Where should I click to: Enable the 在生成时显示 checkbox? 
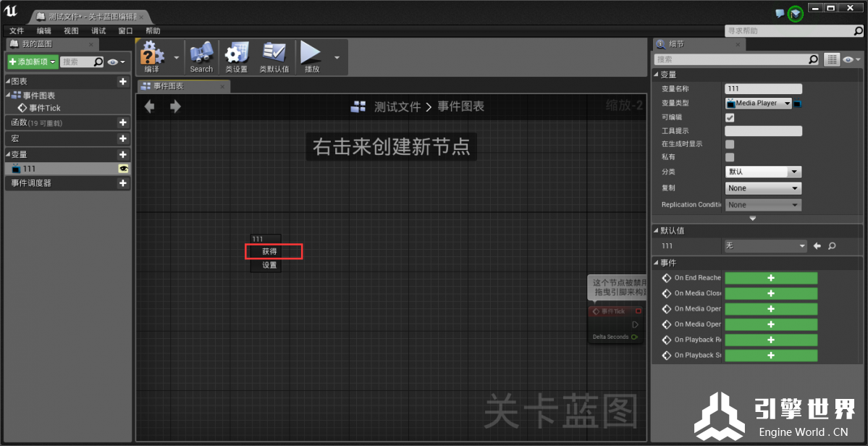tap(730, 144)
